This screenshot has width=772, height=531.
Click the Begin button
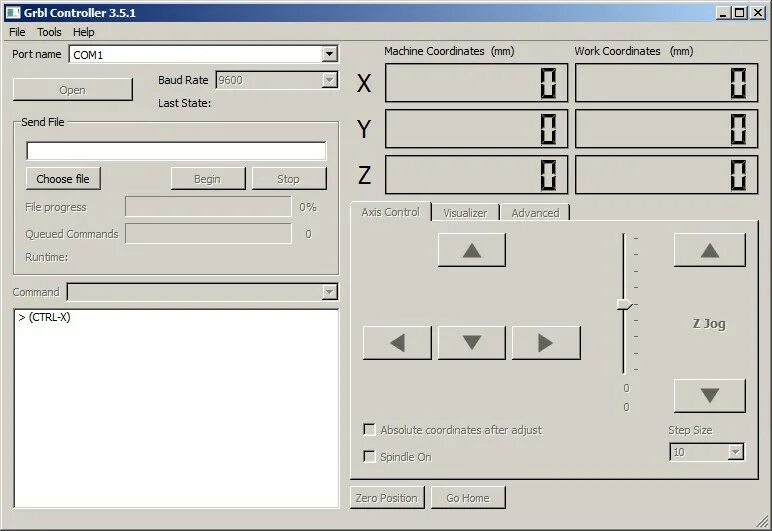click(208, 179)
